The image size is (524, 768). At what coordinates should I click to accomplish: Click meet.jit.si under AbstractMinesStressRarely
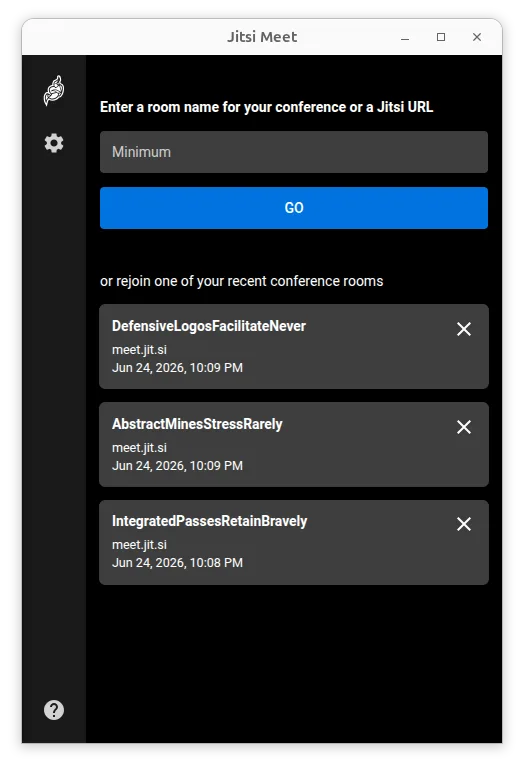coord(140,448)
